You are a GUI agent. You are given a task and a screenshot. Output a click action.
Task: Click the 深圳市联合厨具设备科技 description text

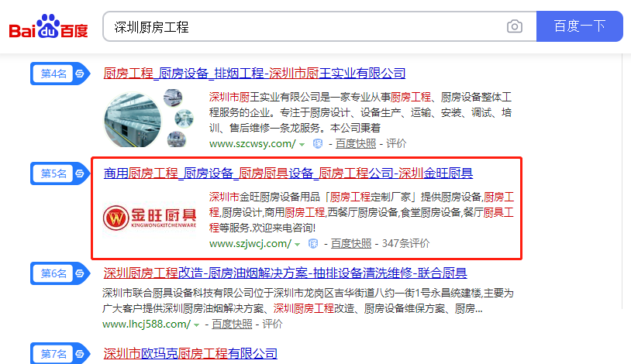tap(308, 300)
